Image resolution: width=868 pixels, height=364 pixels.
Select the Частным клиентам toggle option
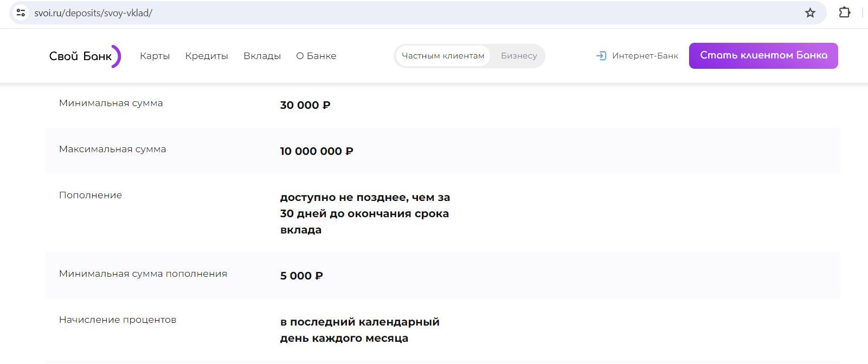point(443,56)
